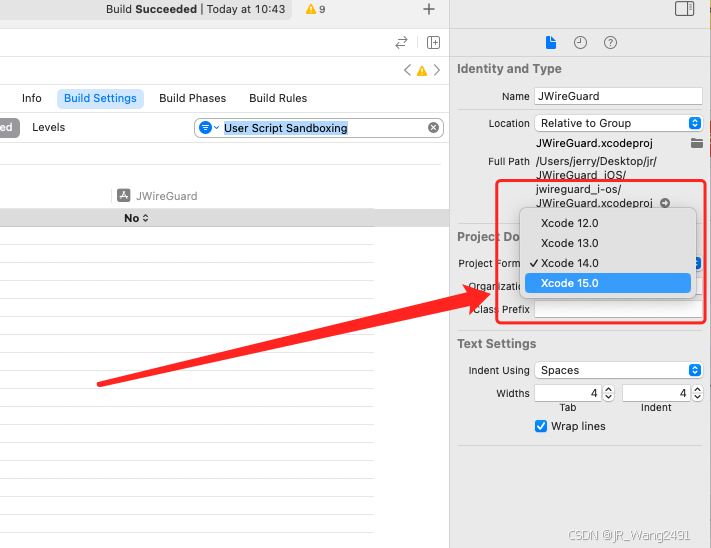Open the Quick Help inspector

pyautogui.click(x=610, y=43)
